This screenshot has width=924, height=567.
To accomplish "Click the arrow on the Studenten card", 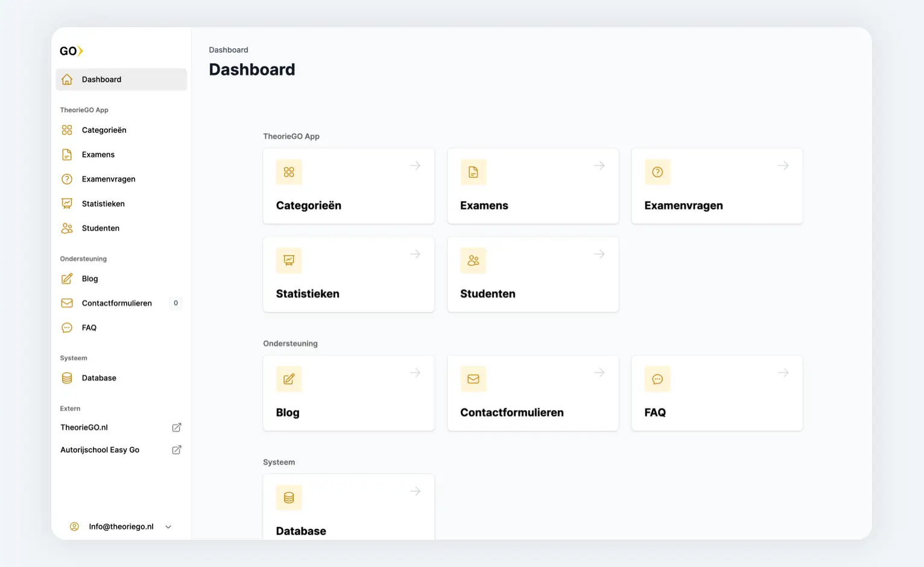I will click(599, 254).
